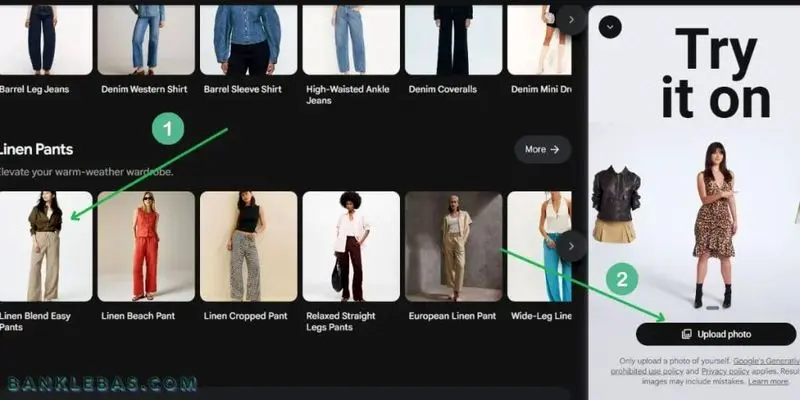Screen dimensions: 800x400
Task: Open the Denim Western Shirt item
Action: pyautogui.click(x=146, y=38)
